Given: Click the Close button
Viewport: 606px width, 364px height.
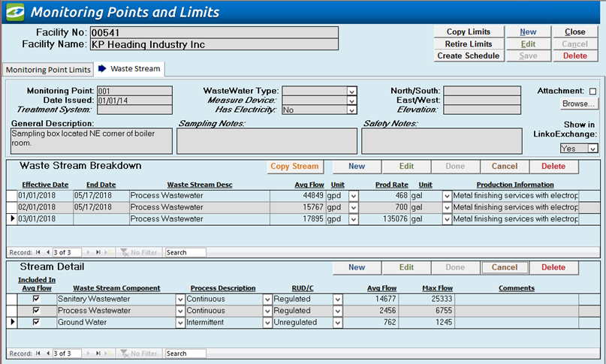Looking at the screenshot, I should coord(575,32).
